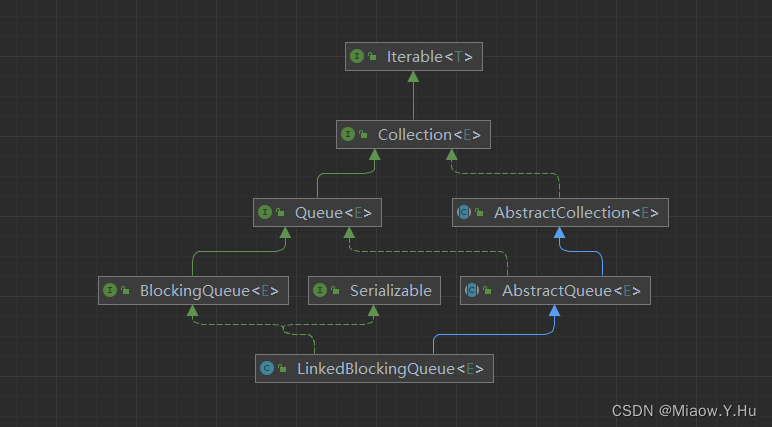Select the BlockingQueue<E> node
This screenshot has height=427, width=772.
pyautogui.click(x=193, y=291)
